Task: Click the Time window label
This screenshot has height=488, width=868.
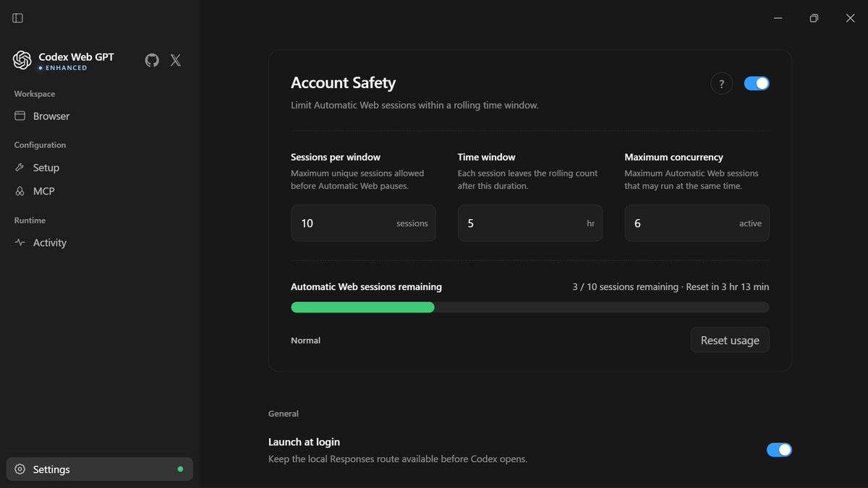Action: point(487,157)
